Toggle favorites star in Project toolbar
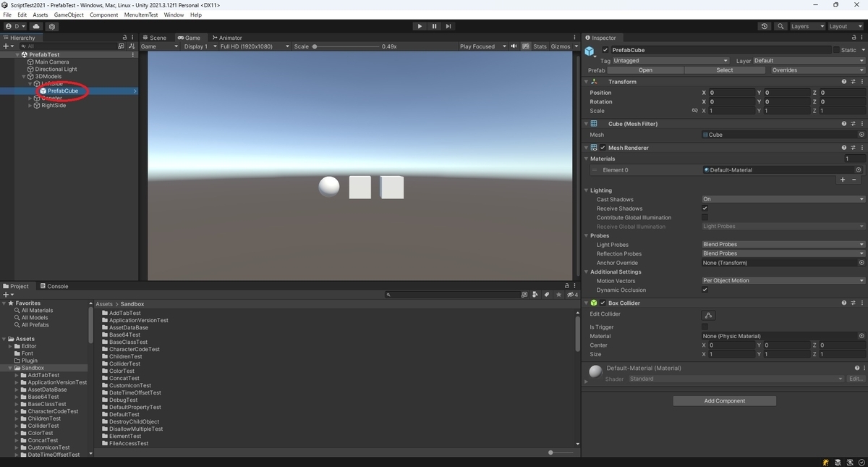Viewport: 868px width, 467px height. 559,295
